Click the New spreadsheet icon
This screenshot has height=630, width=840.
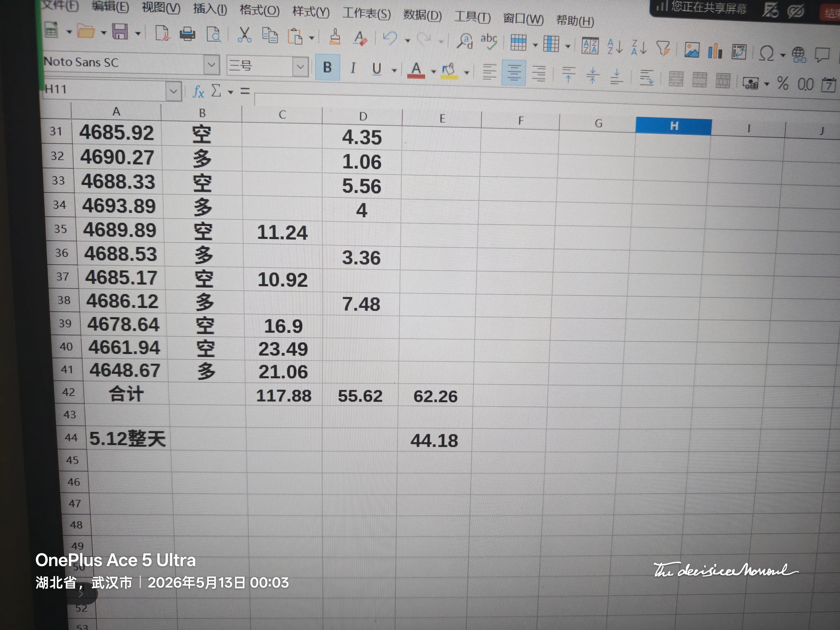tap(51, 30)
